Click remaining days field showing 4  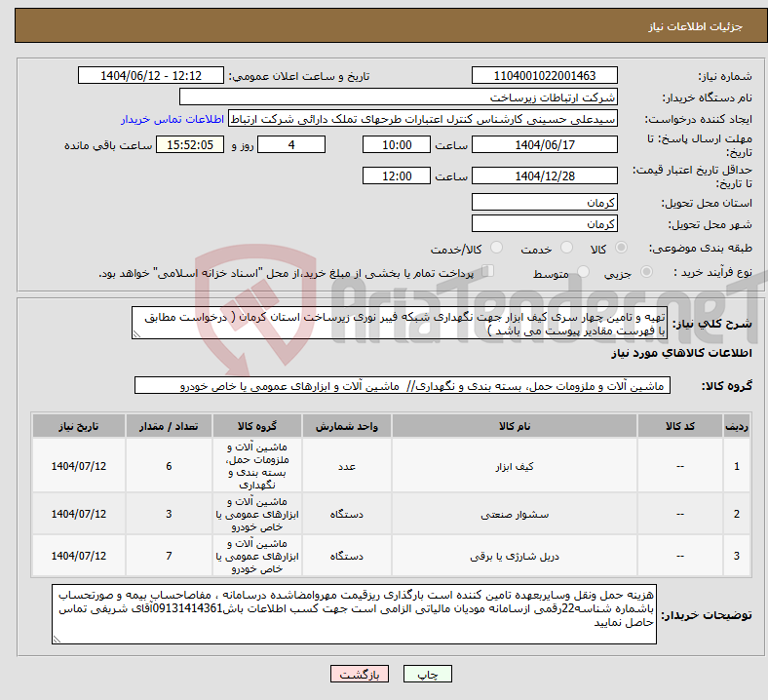291,145
